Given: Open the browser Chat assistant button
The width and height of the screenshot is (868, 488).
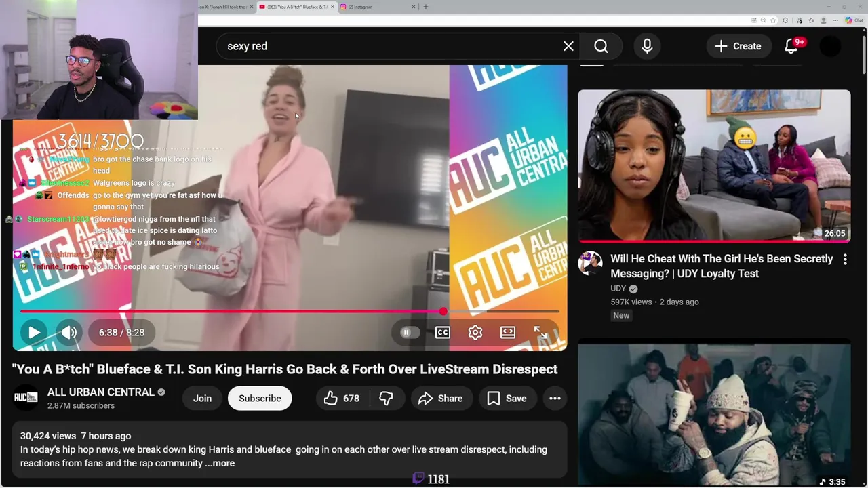Looking at the screenshot, I should (x=854, y=20).
